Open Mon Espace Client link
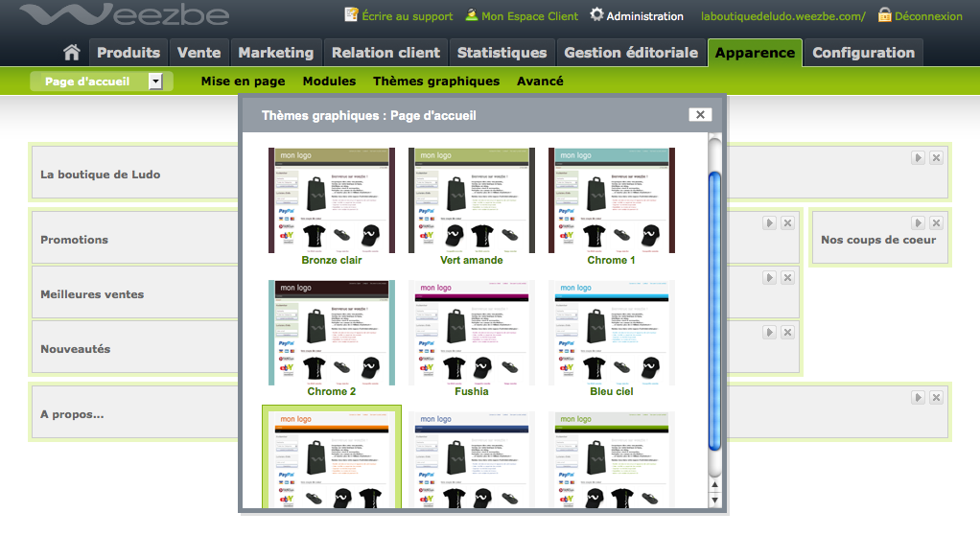The image size is (980, 536). [x=529, y=16]
